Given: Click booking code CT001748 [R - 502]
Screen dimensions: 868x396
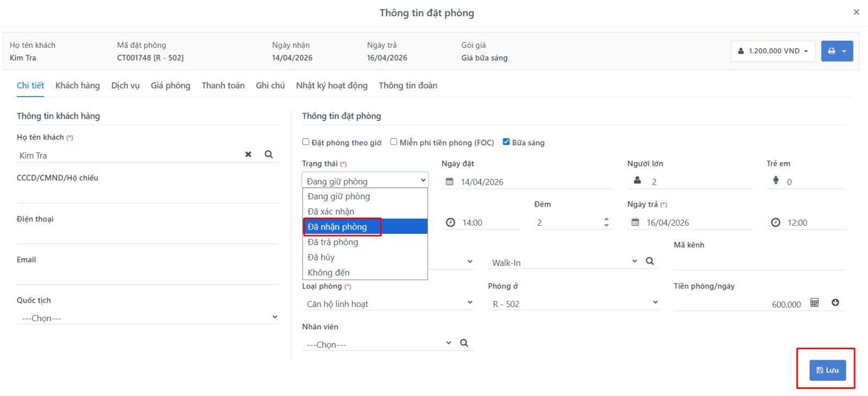Looking at the screenshot, I should click(150, 58).
